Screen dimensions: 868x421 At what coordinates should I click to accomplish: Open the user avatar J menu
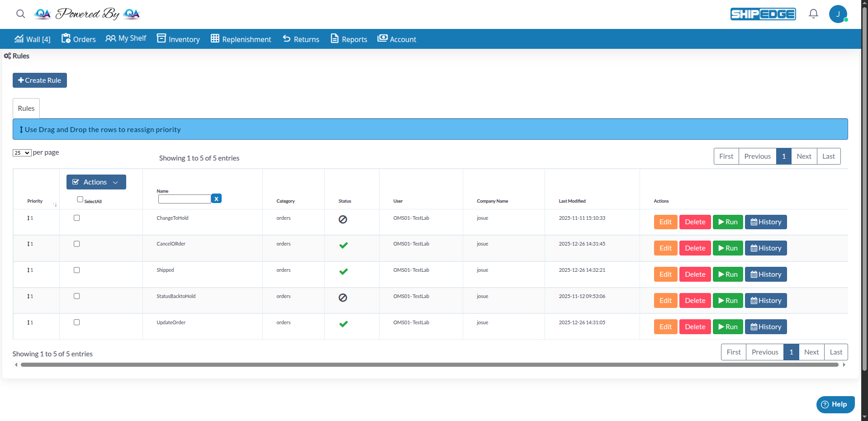838,14
